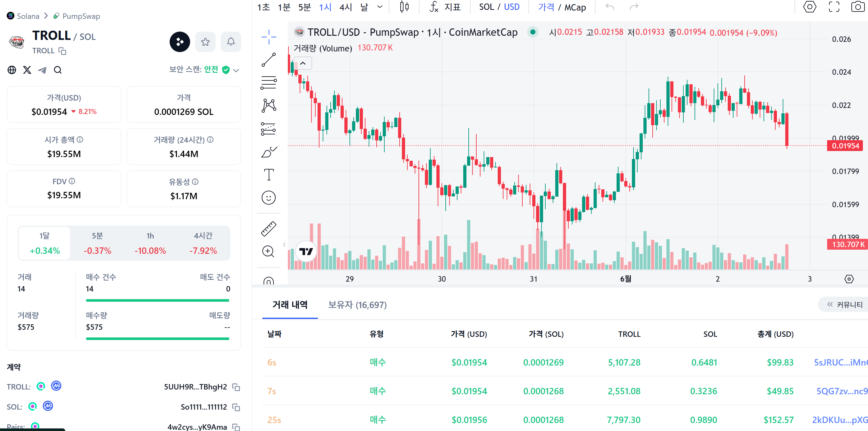
Task: Click the black swap icon button
Action: tap(180, 42)
